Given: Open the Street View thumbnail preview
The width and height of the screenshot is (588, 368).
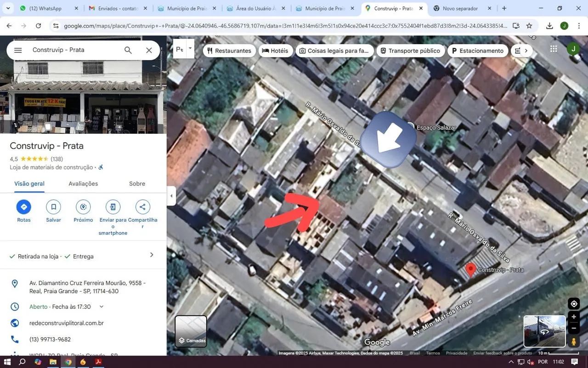Looking at the screenshot, I should coord(544,331).
